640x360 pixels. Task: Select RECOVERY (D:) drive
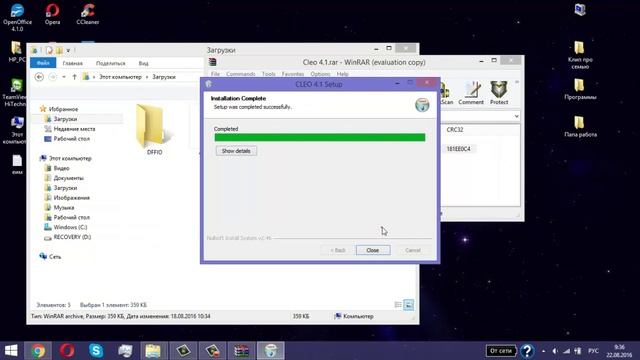[72, 237]
